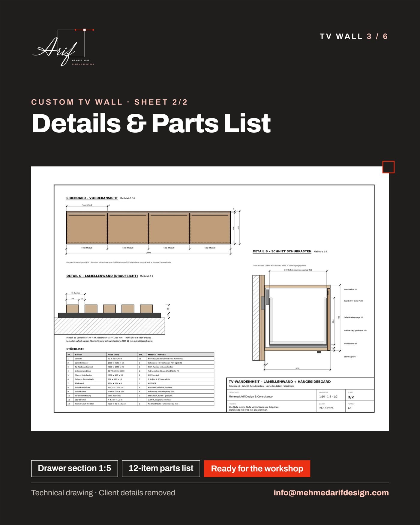Select the "Schubkastenfront" parts table row
The height and width of the screenshot is (525, 420).
(140, 387)
